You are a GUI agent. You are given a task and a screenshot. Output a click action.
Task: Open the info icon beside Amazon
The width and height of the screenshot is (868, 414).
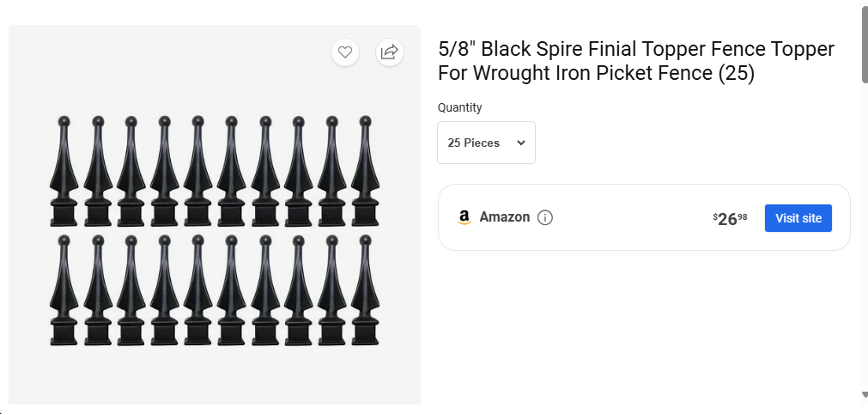545,217
